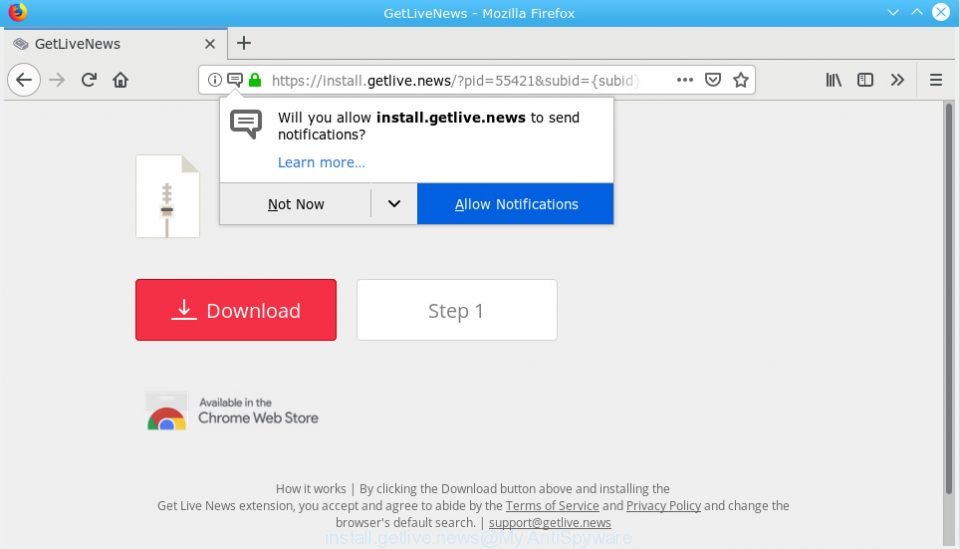Click the vertical page scrollbar
Viewport: 960px width, 549px height.
pos(948,299)
